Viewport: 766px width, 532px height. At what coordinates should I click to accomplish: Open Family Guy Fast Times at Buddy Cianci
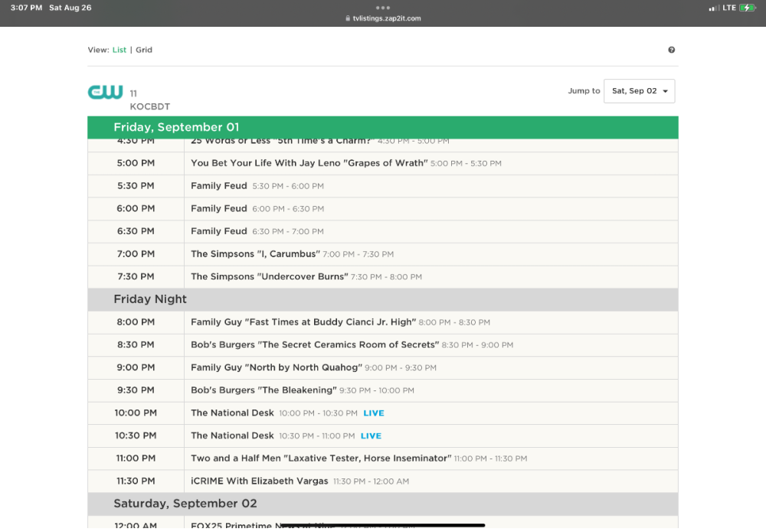[x=303, y=322]
